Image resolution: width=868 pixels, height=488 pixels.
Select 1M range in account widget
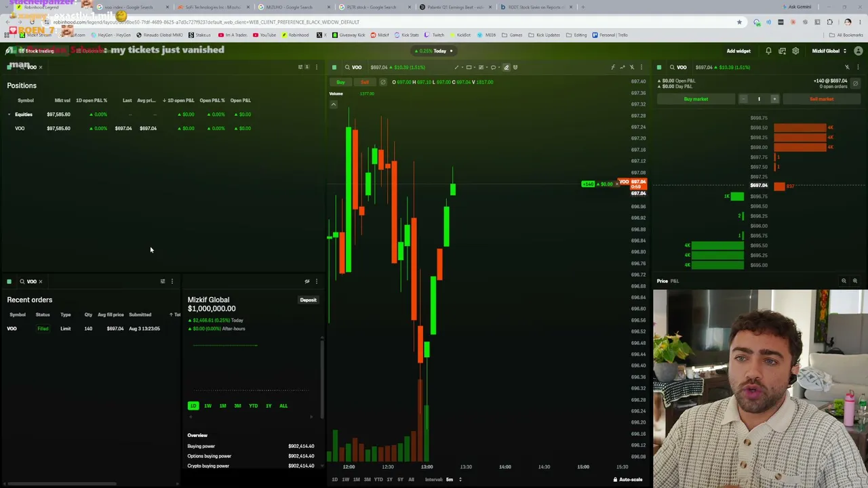(x=222, y=406)
